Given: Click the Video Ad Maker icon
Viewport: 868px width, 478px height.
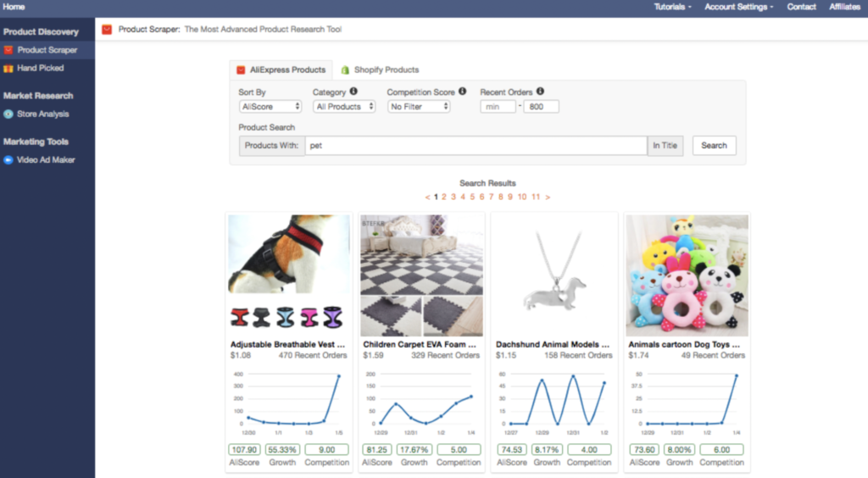Looking at the screenshot, I should (x=8, y=160).
